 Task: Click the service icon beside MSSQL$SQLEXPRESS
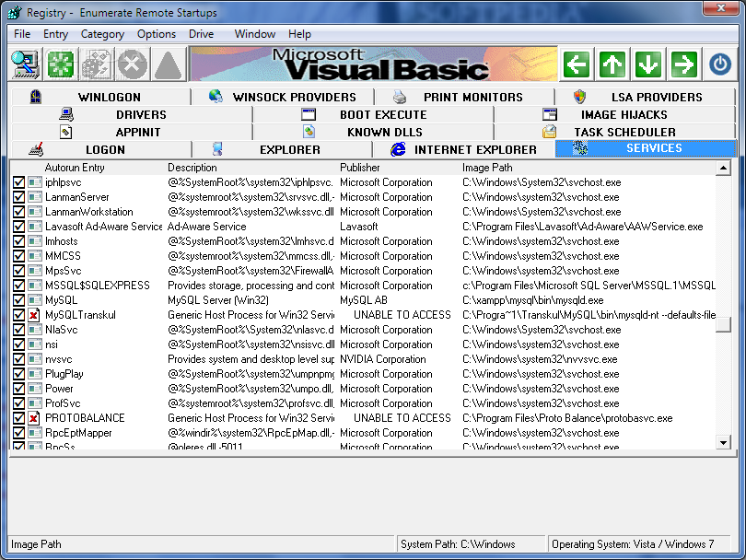click(x=34, y=286)
